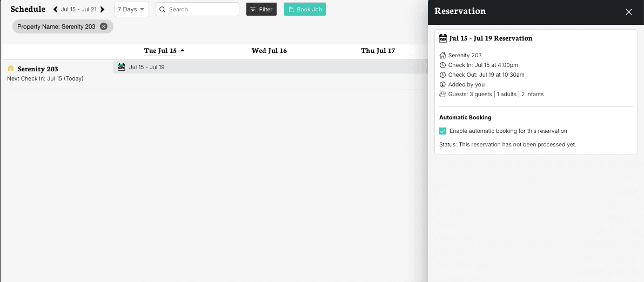Open the 7 Days range dropdown
Screen dimensions: 644x282
131,10
